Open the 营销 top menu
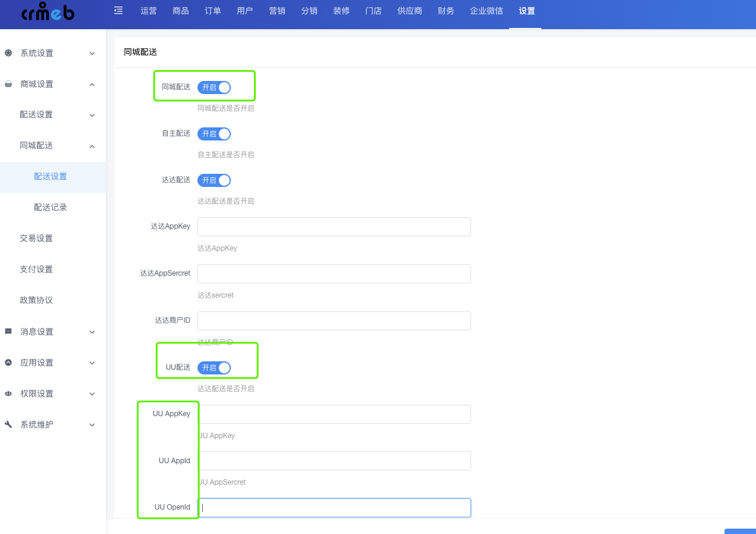 pos(277,11)
